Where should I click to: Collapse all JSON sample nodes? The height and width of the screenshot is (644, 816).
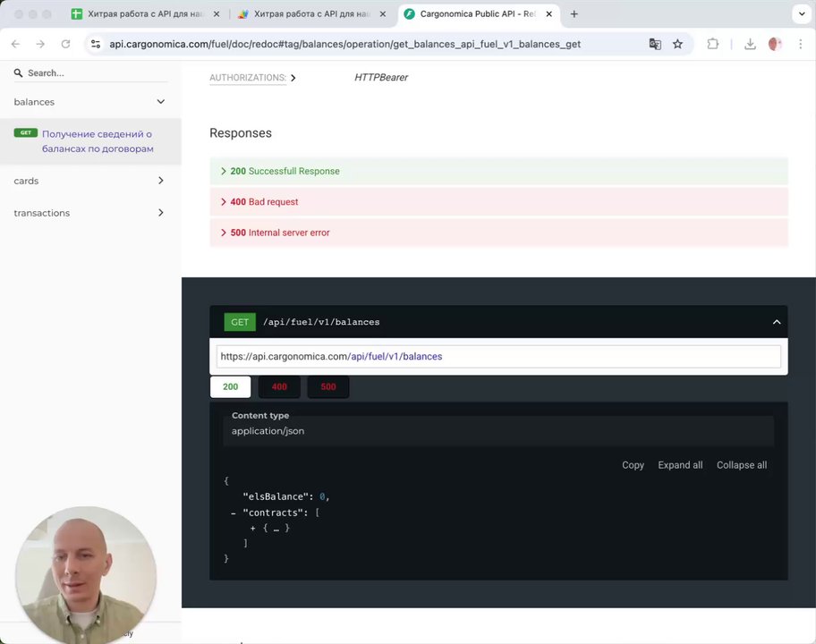click(742, 465)
